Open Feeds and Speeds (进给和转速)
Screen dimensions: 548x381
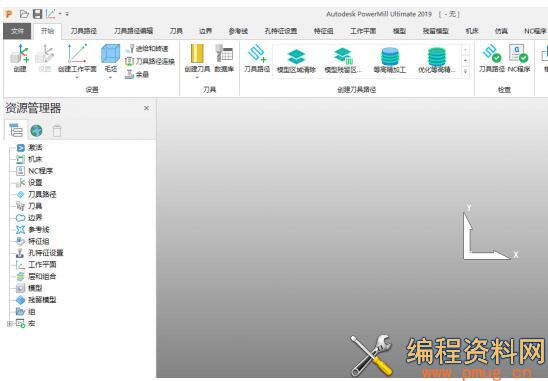[x=147, y=49]
